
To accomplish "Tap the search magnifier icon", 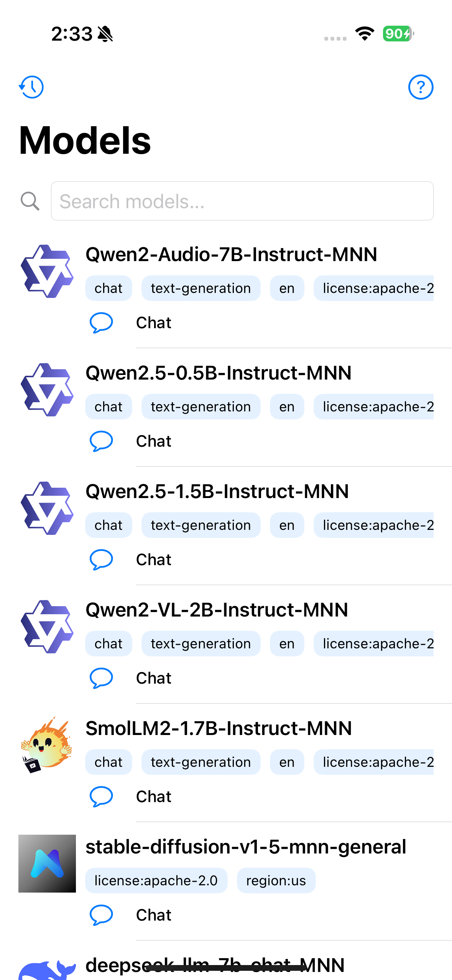I will pyautogui.click(x=30, y=201).
